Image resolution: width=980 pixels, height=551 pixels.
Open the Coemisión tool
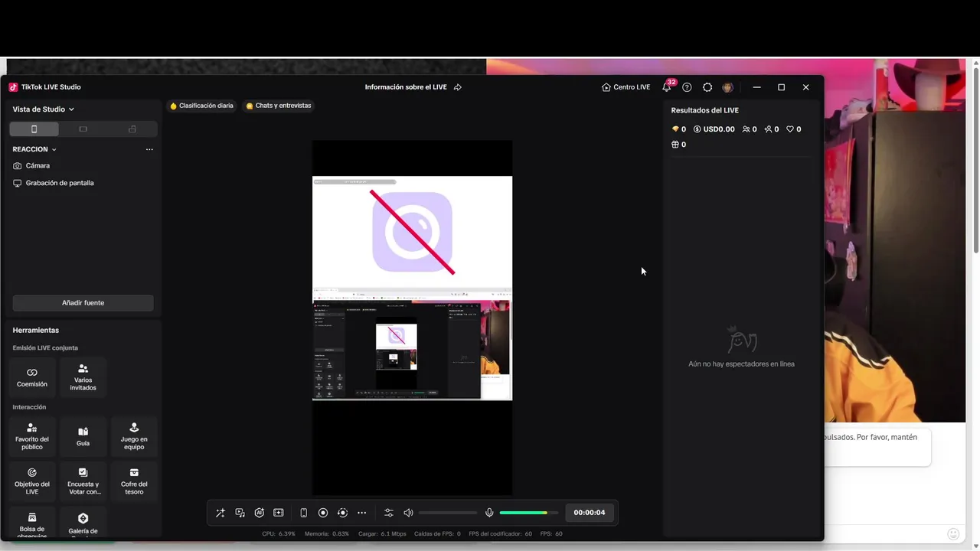(32, 377)
